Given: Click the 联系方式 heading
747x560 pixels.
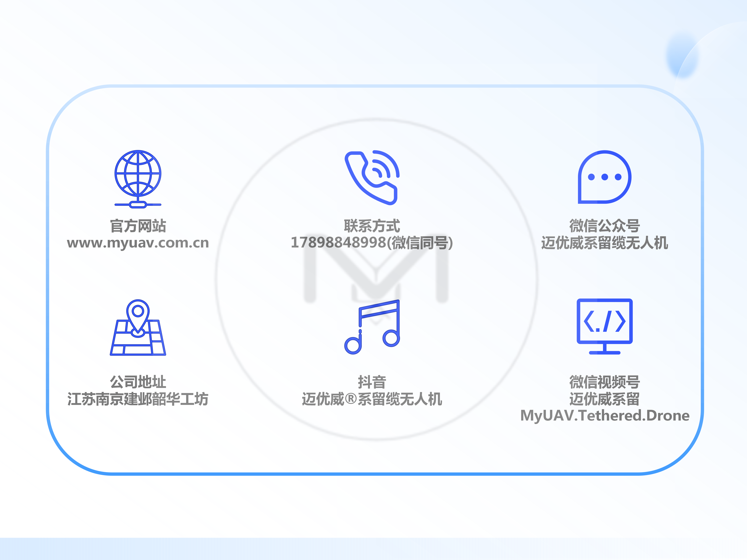Looking at the screenshot, I should tap(372, 226).
